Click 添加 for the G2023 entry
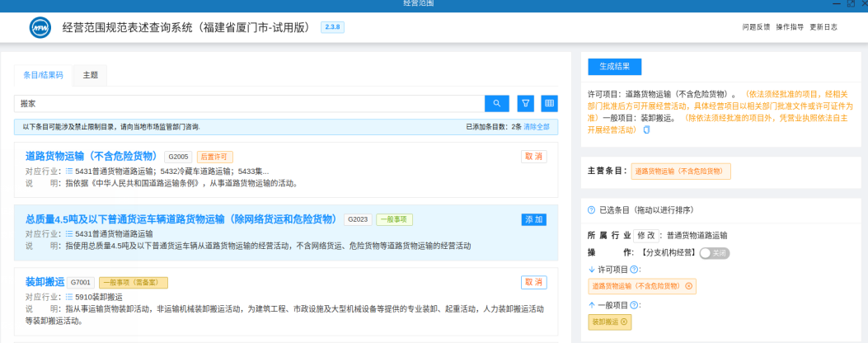This screenshot has height=343, width=868. [533, 219]
